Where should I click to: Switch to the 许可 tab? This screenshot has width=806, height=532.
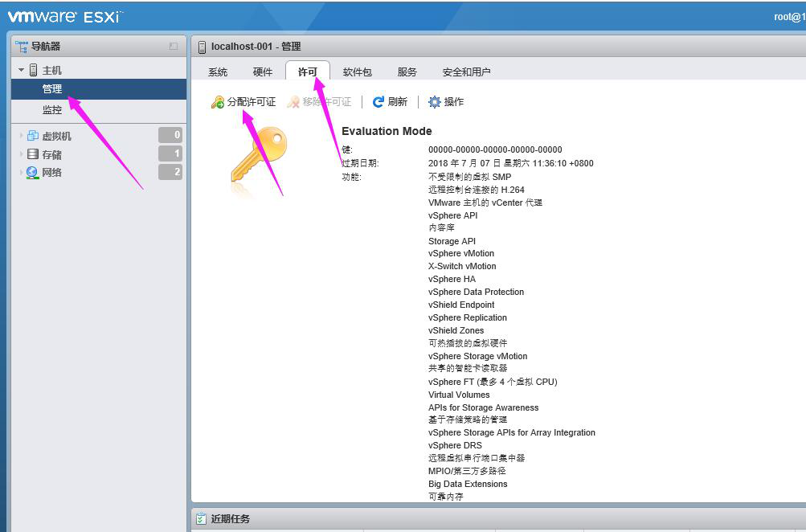[308, 72]
